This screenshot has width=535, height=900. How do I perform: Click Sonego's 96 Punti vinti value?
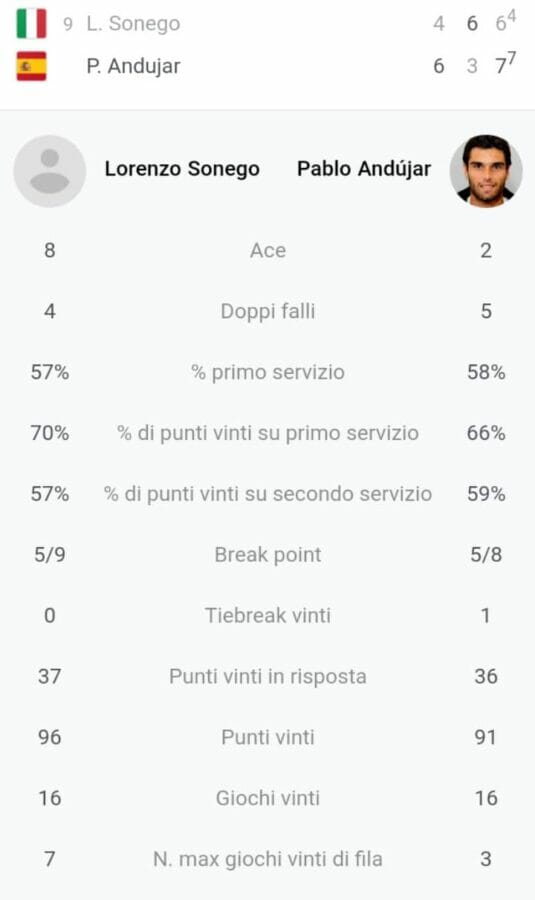(x=49, y=737)
